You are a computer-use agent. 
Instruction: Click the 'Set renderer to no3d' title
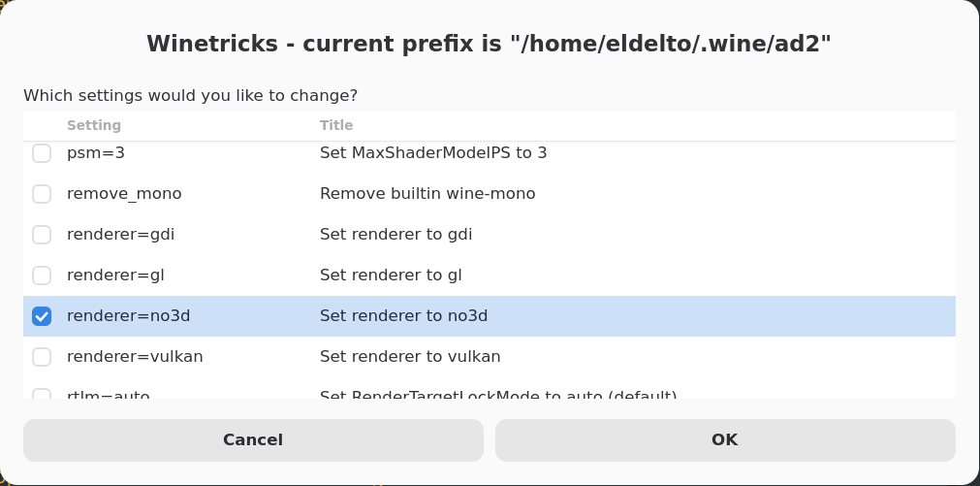tap(403, 316)
